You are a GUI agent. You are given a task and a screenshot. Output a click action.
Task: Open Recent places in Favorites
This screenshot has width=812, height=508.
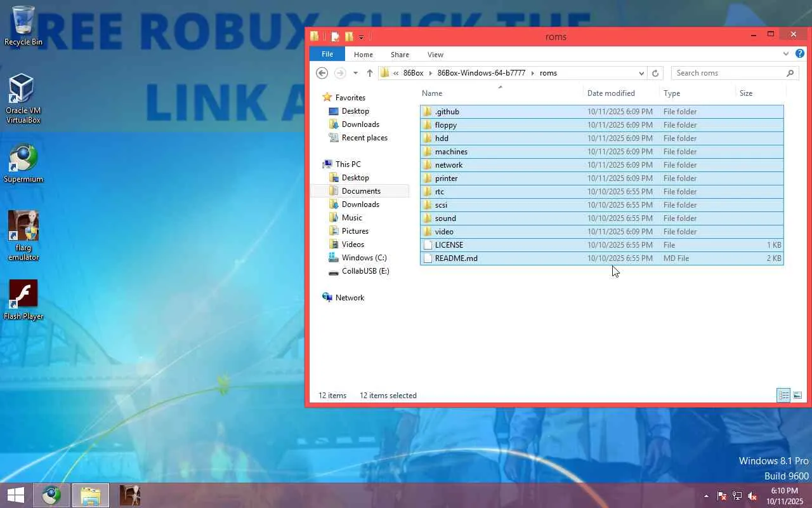click(x=364, y=138)
